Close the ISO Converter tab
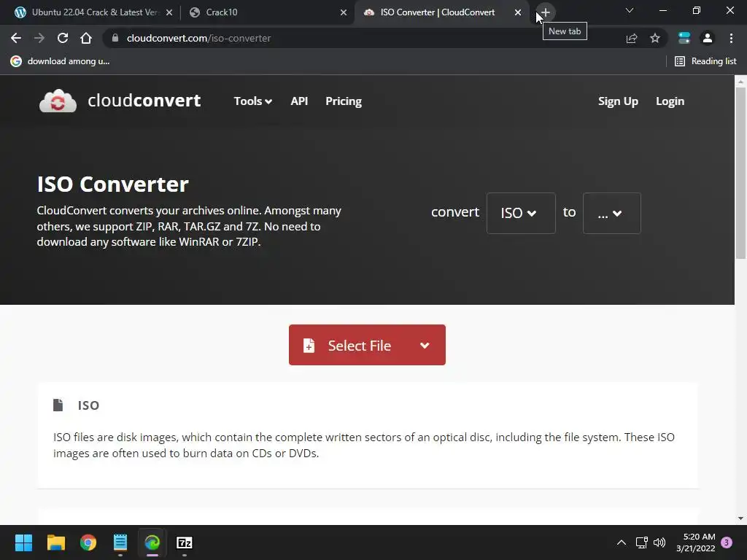747x560 pixels. (x=518, y=12)
